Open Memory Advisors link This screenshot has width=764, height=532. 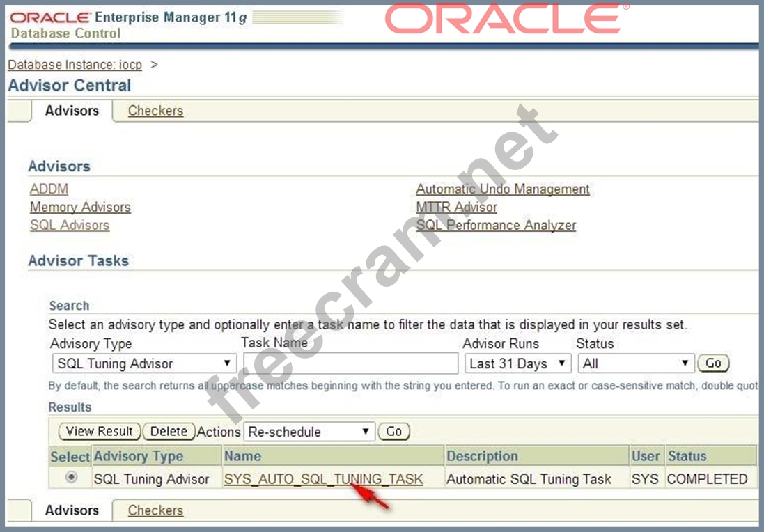80,207
